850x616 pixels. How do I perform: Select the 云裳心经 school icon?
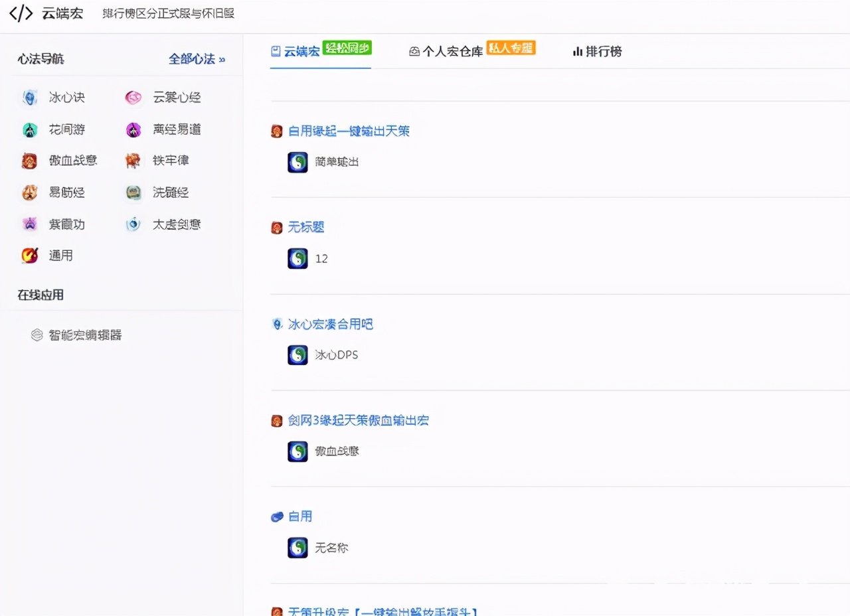[x=133, y=97]
